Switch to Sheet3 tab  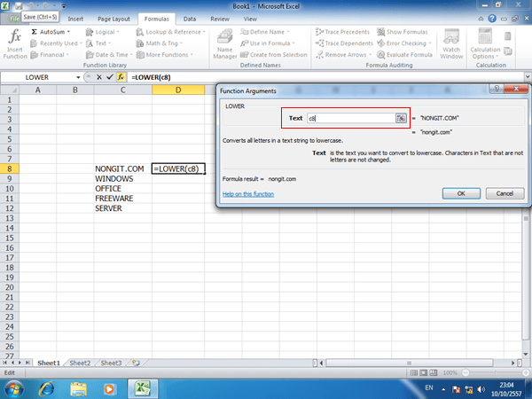click(x=111, y=363)
